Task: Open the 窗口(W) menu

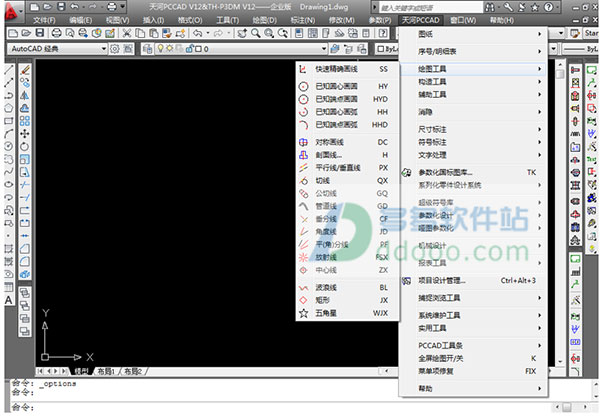Action: (463, 20)
